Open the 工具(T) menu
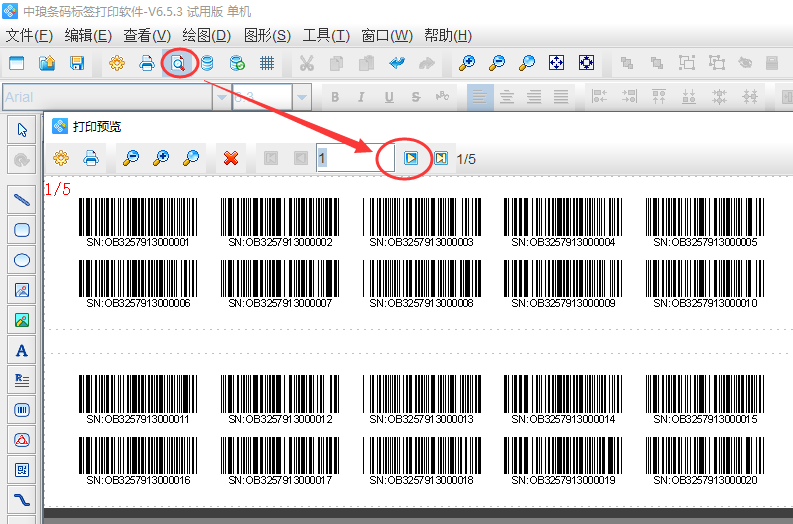Screen dimensions: 793x524 (326, 36)
